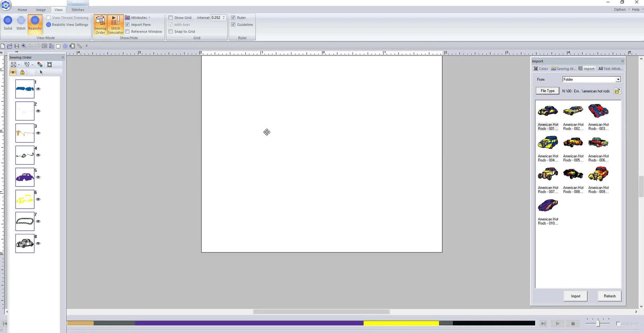Enable View Thread Trimming checkbox

[x=48, y=18]
